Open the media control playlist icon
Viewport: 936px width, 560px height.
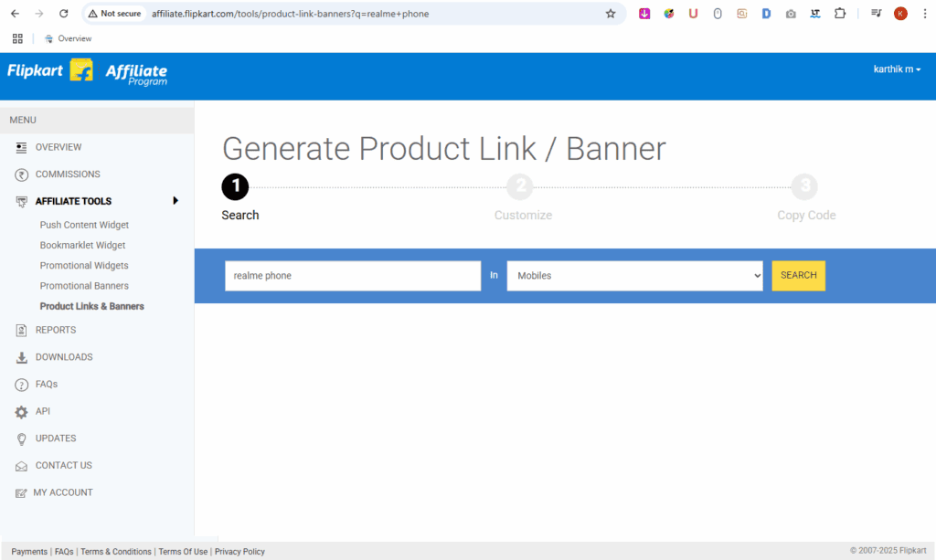click(876, 13)
